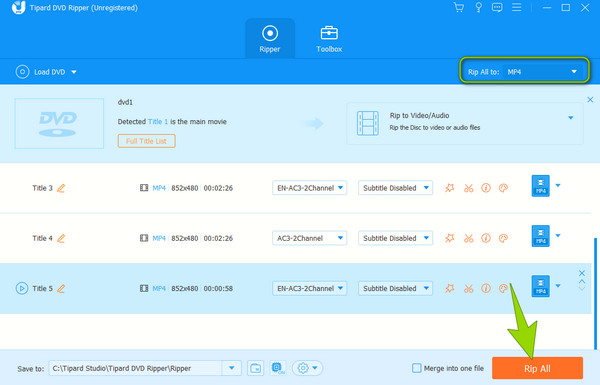600x385 pixels.
Task: Open Title 5 subtitle dropdown
Action: point(395,288)
